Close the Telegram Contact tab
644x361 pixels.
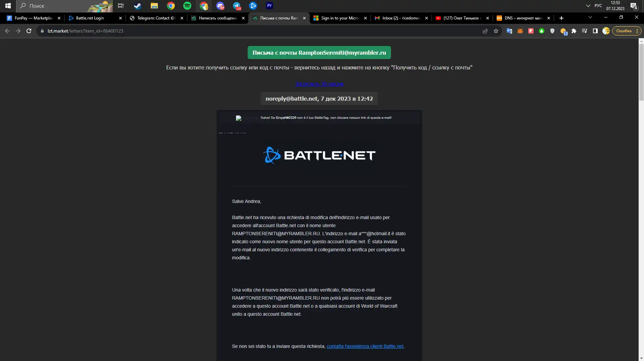(x=182, y=18)
